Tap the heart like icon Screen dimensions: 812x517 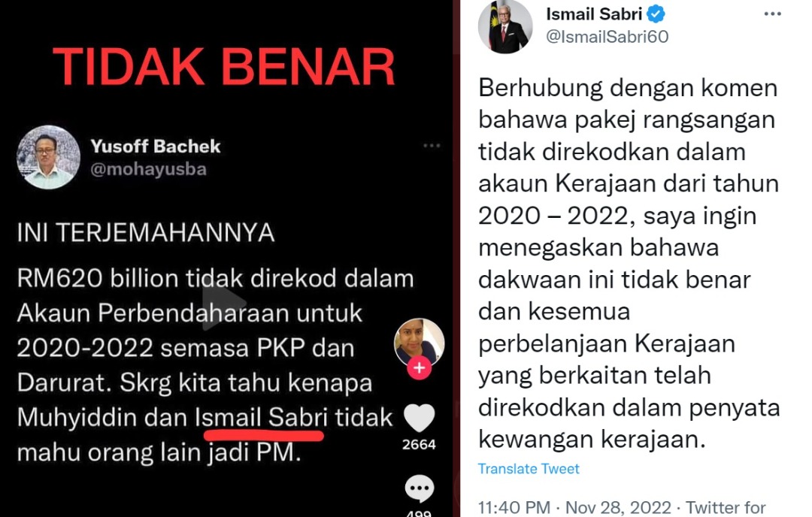(x=419, y=417)
